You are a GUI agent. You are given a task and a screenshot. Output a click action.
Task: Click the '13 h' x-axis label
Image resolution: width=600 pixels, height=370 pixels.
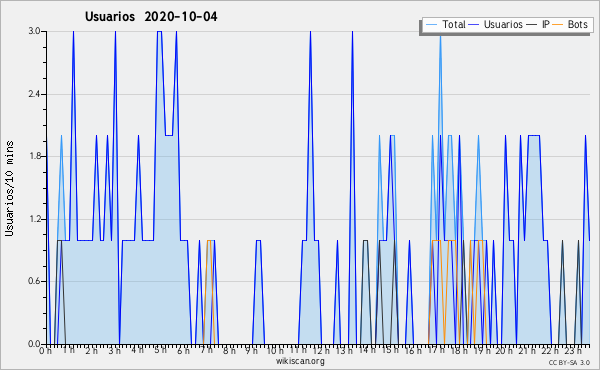pos(344,351)
